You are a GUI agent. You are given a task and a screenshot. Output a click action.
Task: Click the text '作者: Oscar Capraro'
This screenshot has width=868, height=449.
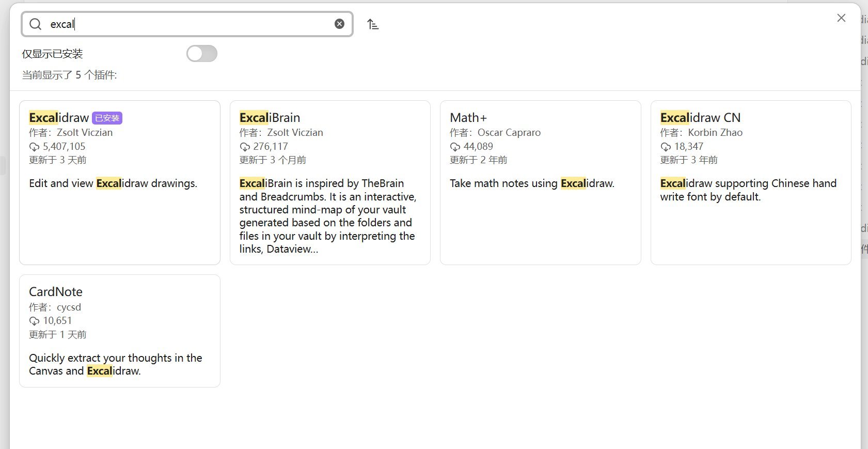(x=495, y=133)
